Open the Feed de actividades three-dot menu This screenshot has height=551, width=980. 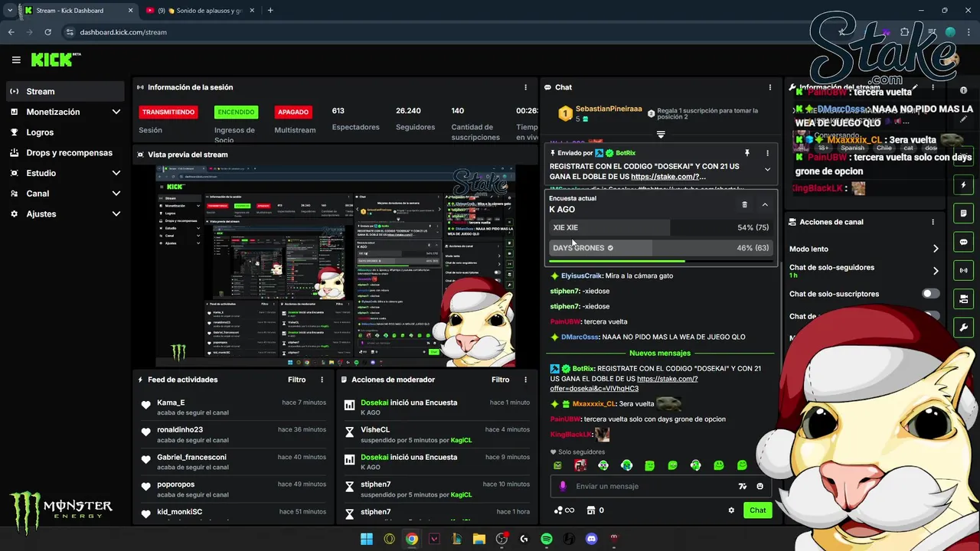tap(322, 380)
